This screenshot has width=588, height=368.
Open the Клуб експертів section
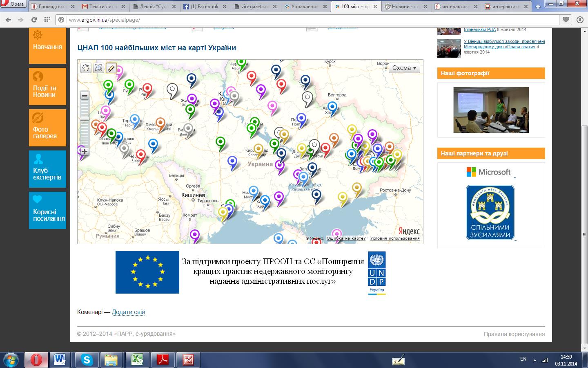47,169
